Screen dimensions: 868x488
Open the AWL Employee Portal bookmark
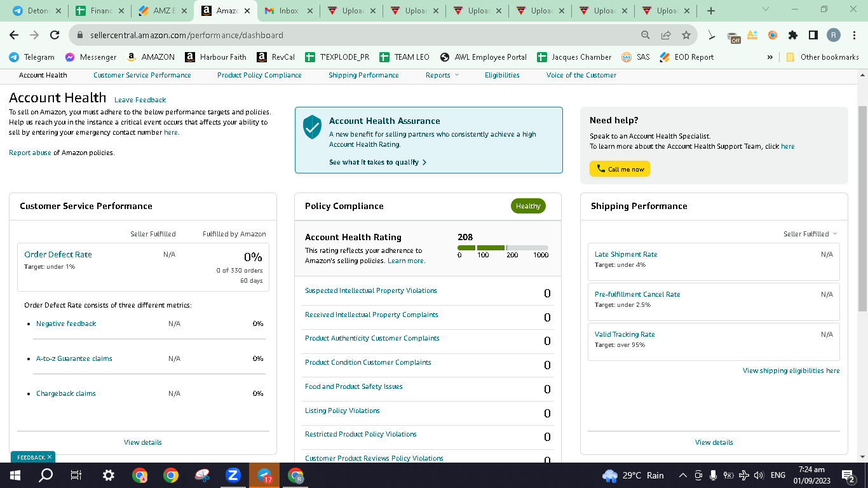click(483, 57)
